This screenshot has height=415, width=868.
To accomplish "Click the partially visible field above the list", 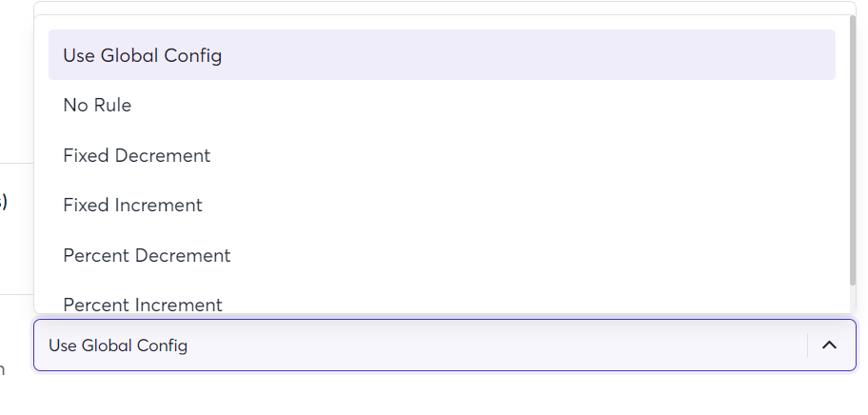I will tap(444, 8).
